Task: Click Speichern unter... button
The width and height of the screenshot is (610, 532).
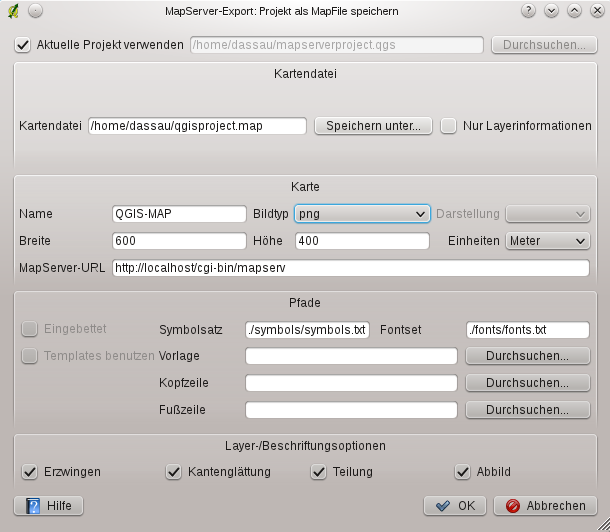Action: click(373, 126)
